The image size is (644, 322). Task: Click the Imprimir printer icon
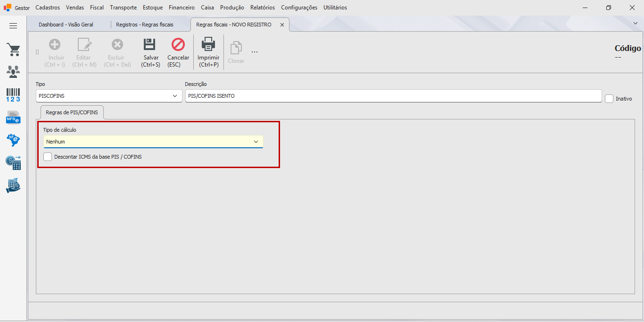(208, 45)
